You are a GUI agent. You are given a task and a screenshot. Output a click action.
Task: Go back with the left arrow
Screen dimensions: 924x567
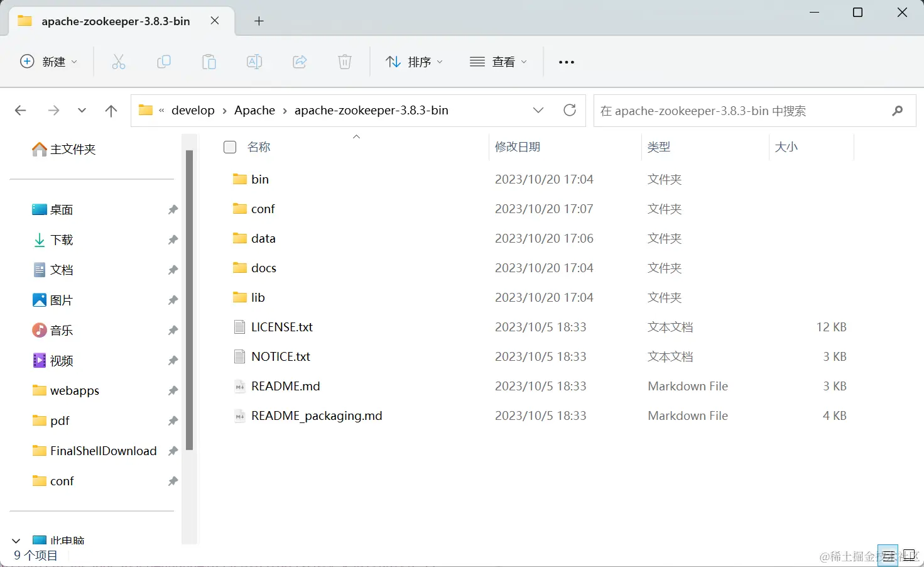point(21,111)
